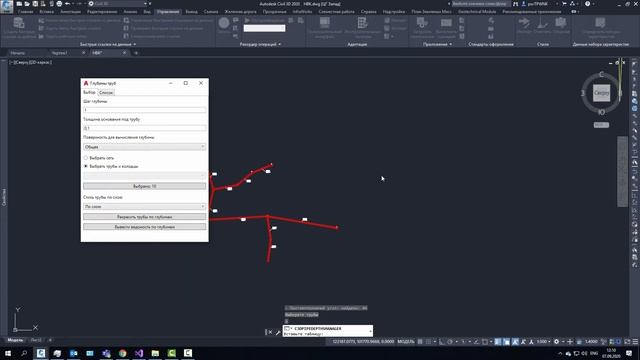640x360 pixels.
Task: Click Раскрасить трубы по глубинам button
Action: tap(144, 217)
